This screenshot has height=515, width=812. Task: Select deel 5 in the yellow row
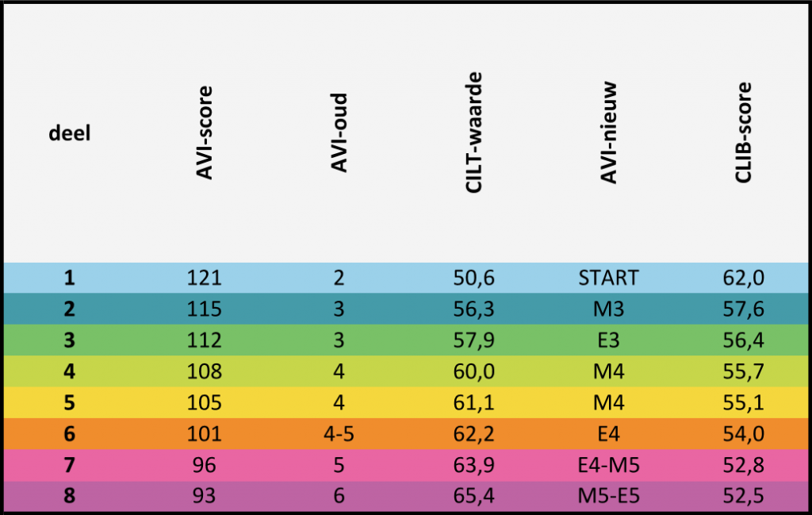tap(70, 402)
